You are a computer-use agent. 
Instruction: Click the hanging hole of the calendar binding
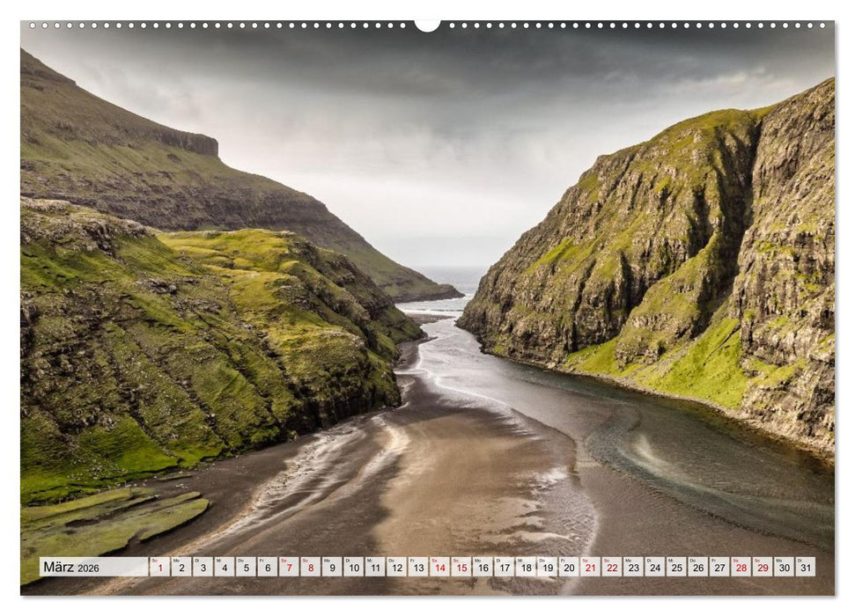[427, 25]
